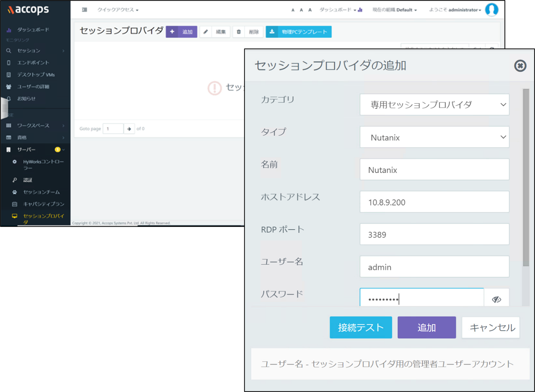Click the go-to-page arrow button
Viewport: 535px width, 392px height.
129,129
